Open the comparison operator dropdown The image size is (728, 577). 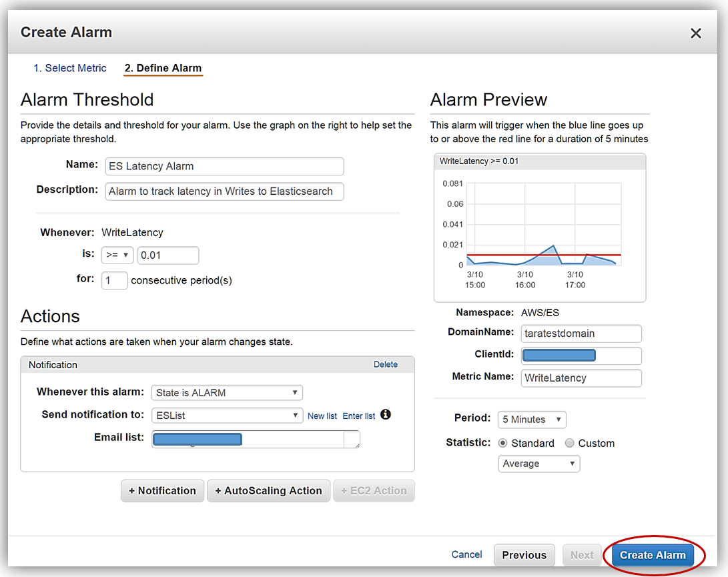click(117, 255)
